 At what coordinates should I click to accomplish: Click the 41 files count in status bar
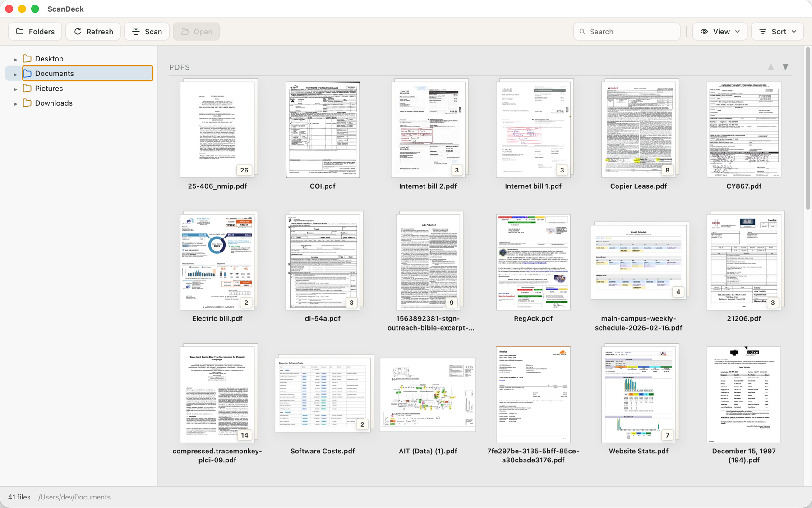click(19, 497)
